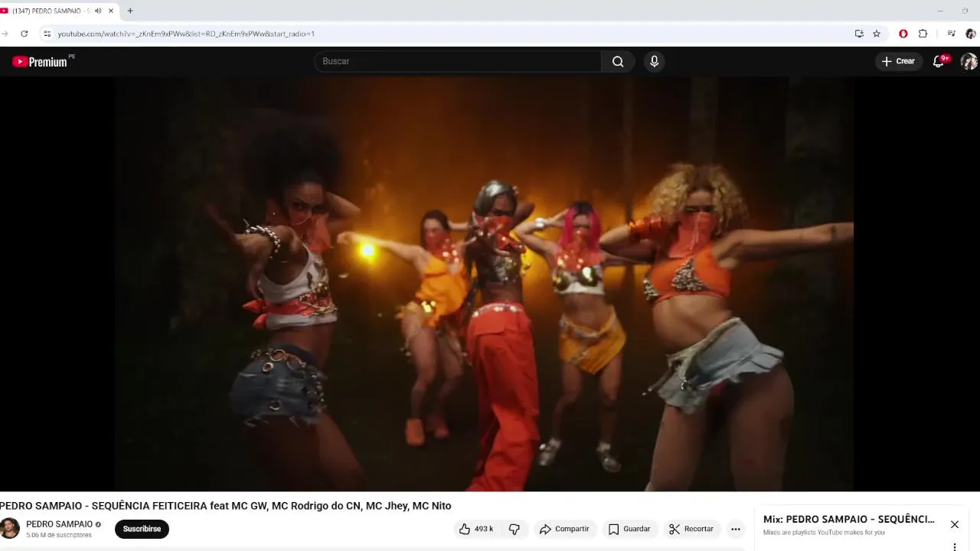Open the Crear create menu
Screen dimensions: 980x551
pyautogui.click(x=898, y=61)
